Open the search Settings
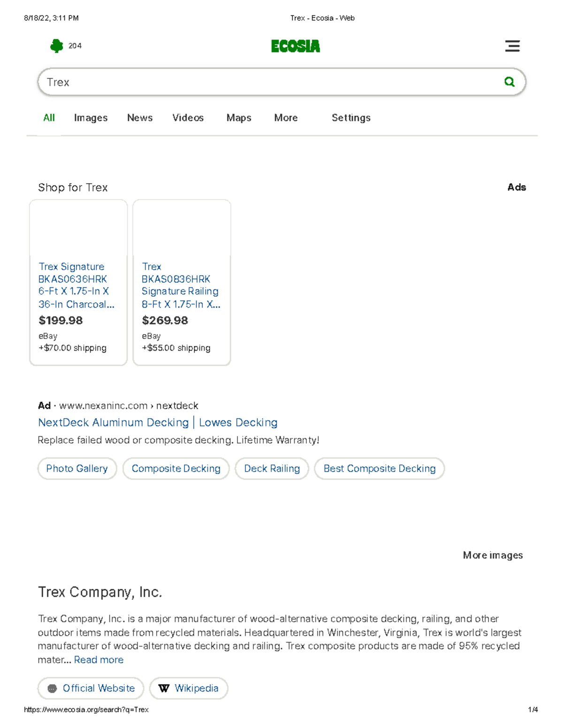Viewport: 563px width, 728px height. click(351, 118)
